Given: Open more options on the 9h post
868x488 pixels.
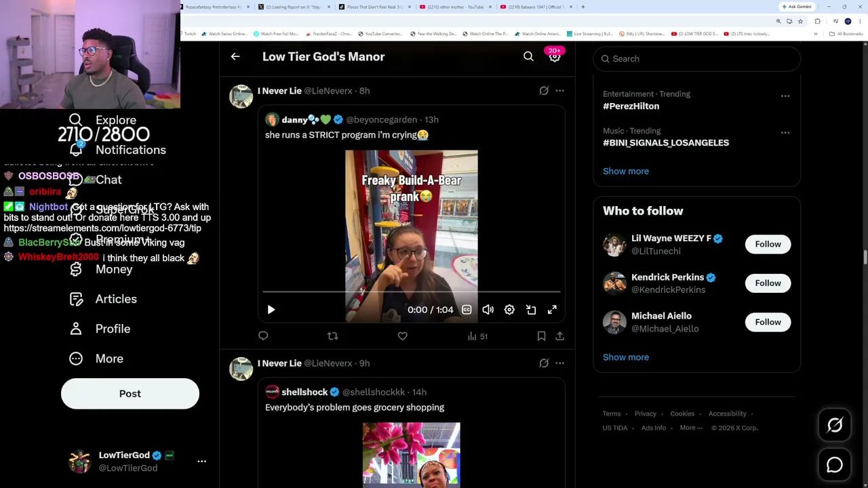Looking at the screenshot, I should point(559,363).
